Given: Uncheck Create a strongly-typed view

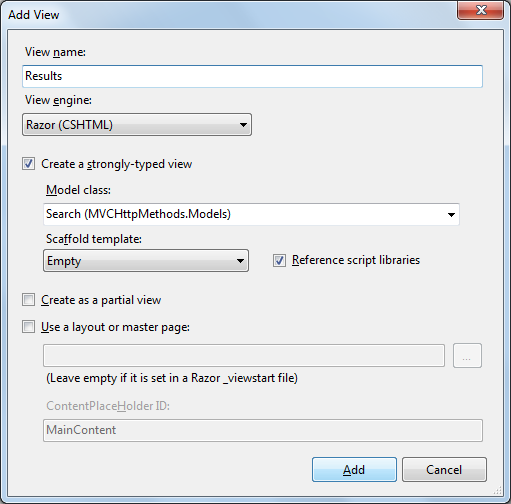Looking at the screenshot, I should 28,164.
